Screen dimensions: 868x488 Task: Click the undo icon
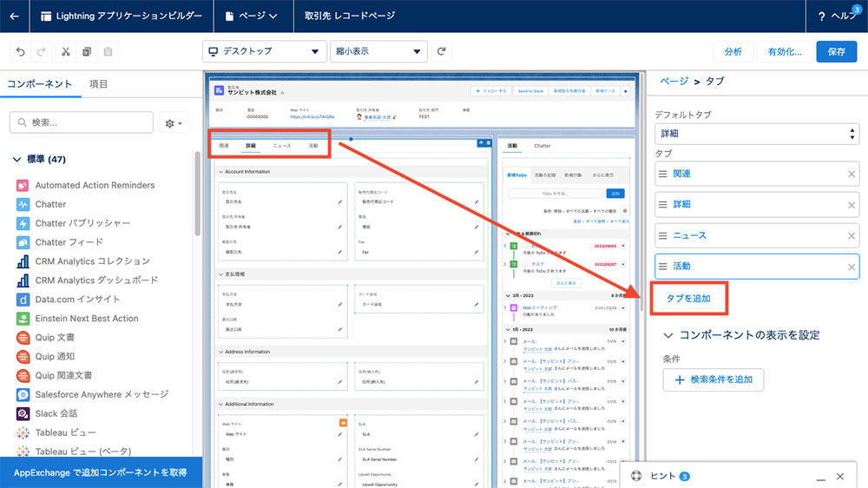[21, 51]
